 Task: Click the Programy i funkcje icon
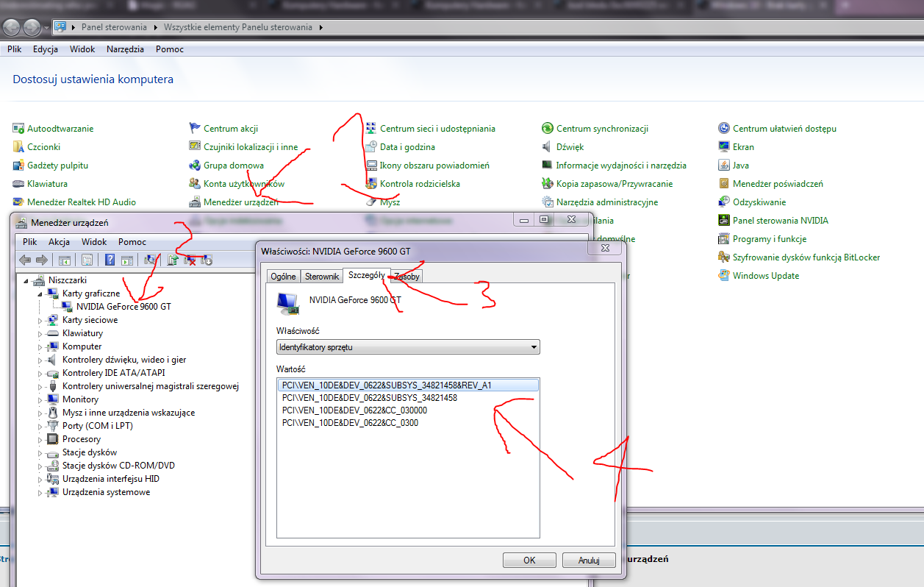[724, 239]
